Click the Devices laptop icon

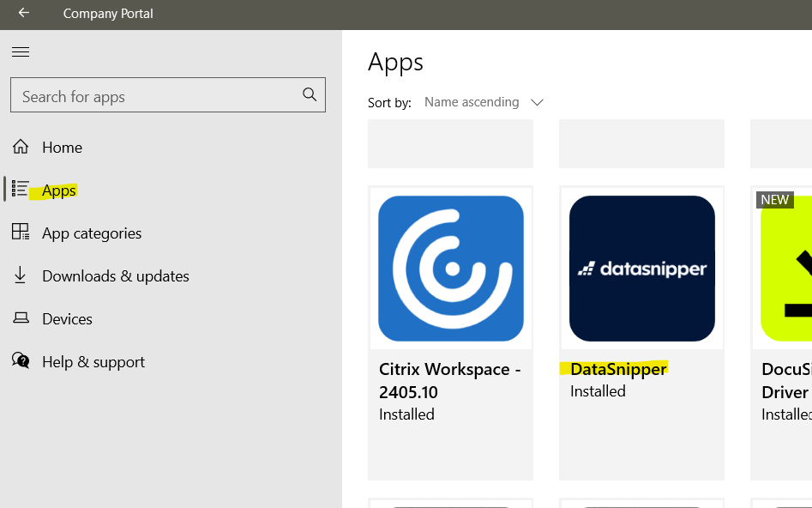tap(21, 317)
